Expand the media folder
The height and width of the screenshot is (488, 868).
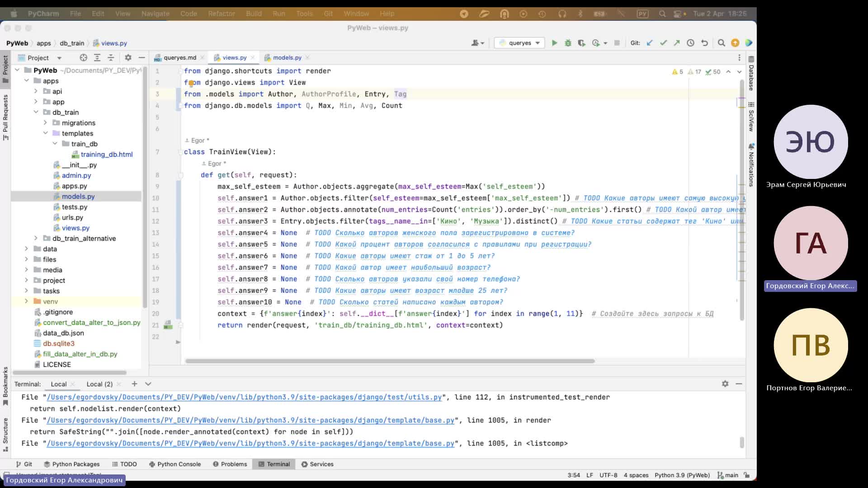pos(26,270)
